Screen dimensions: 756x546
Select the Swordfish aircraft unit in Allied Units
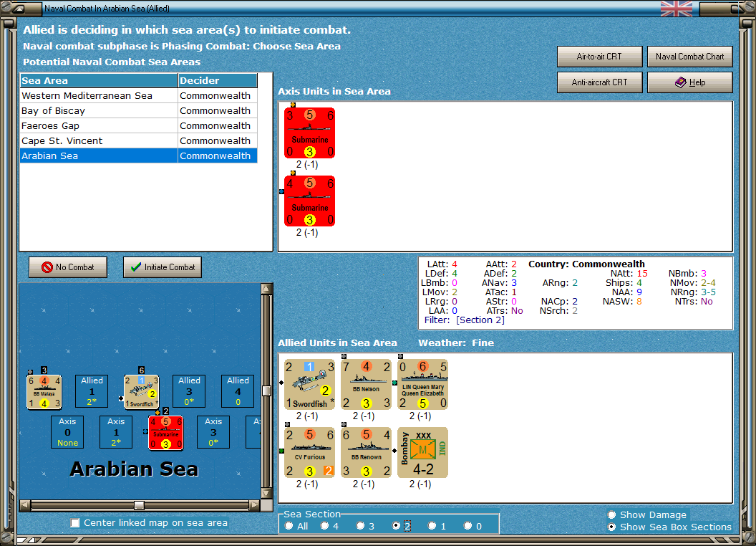pyautogui.click(x=309, y=384)
